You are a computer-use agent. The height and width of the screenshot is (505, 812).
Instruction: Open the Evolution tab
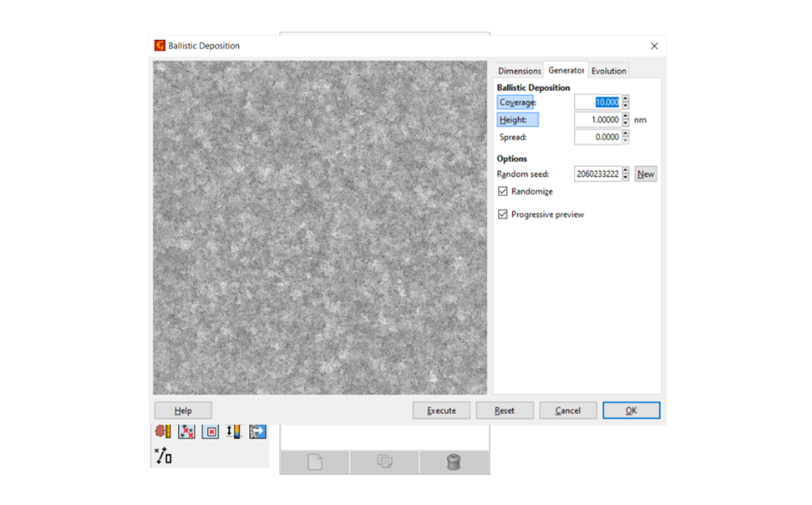(608, 71)
